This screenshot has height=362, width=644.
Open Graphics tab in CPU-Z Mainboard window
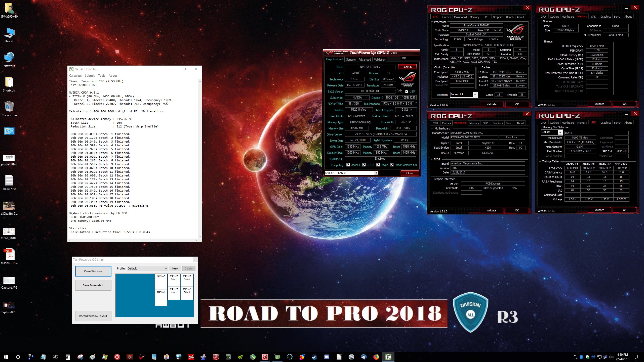[498, 123]
